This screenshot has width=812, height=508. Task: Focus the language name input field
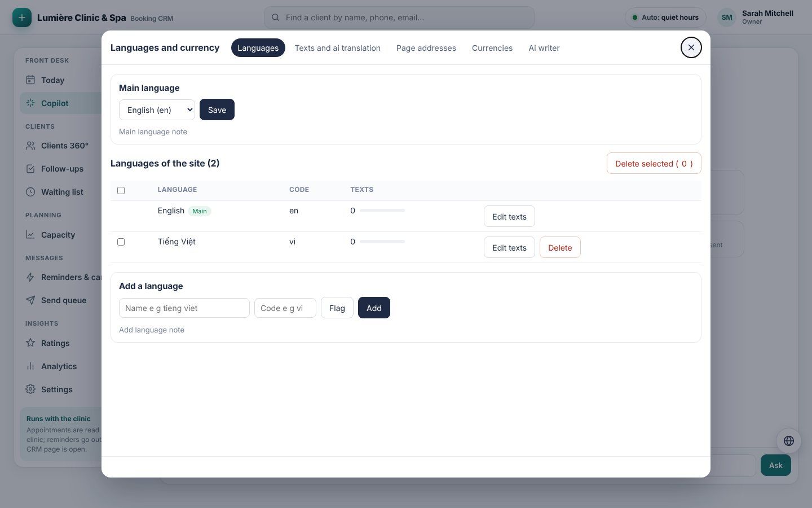(x=184, y=308)
